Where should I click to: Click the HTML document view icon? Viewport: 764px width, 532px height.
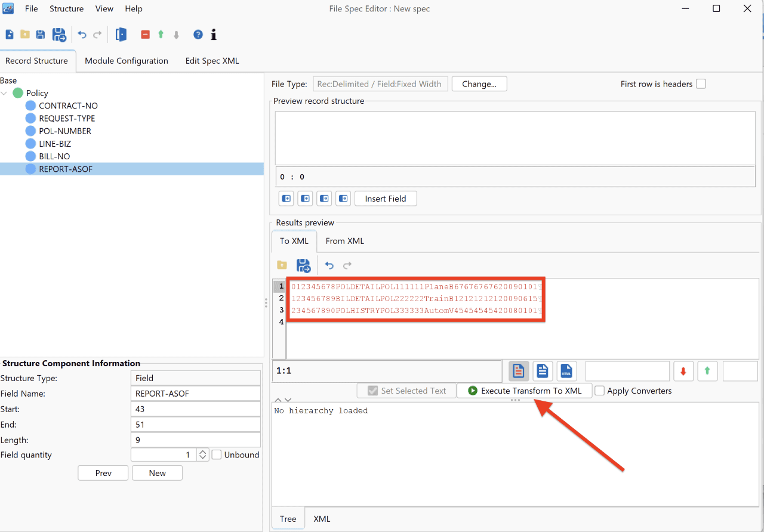click(566, 371)
